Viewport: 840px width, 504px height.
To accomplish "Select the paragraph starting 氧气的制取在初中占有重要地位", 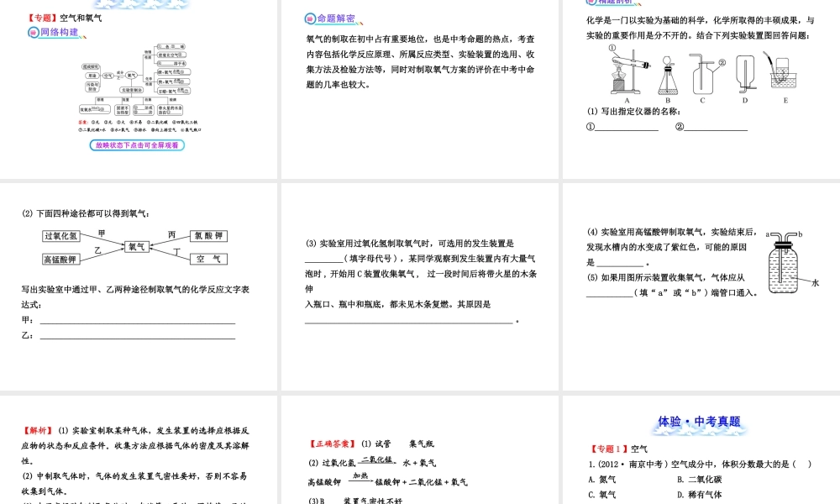I will [x=421, y=61].
